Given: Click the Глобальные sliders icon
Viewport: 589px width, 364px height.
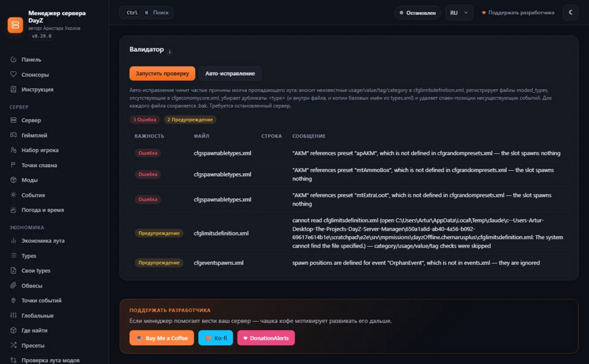Looking at the screenshot, I should coord(14,316).
